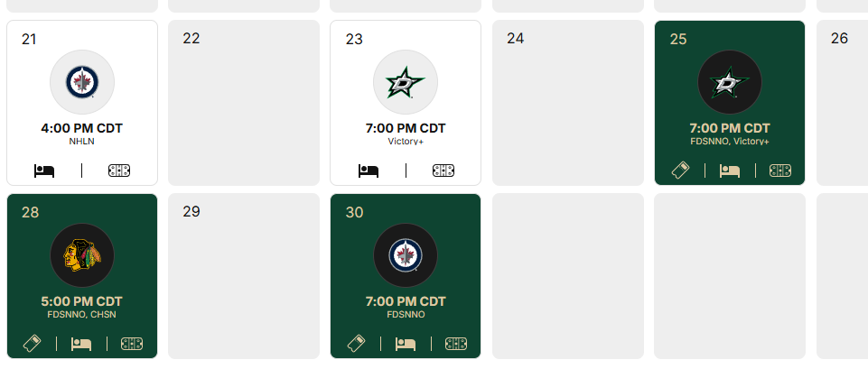
Task: Select the Dallas Stars logo on day 23
Action: [406, 83]
